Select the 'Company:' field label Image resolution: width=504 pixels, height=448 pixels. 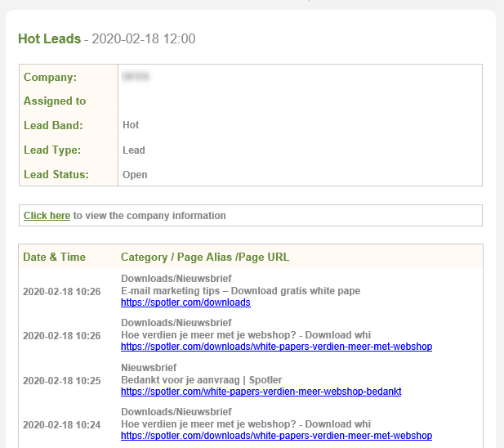tap(50, 78)
